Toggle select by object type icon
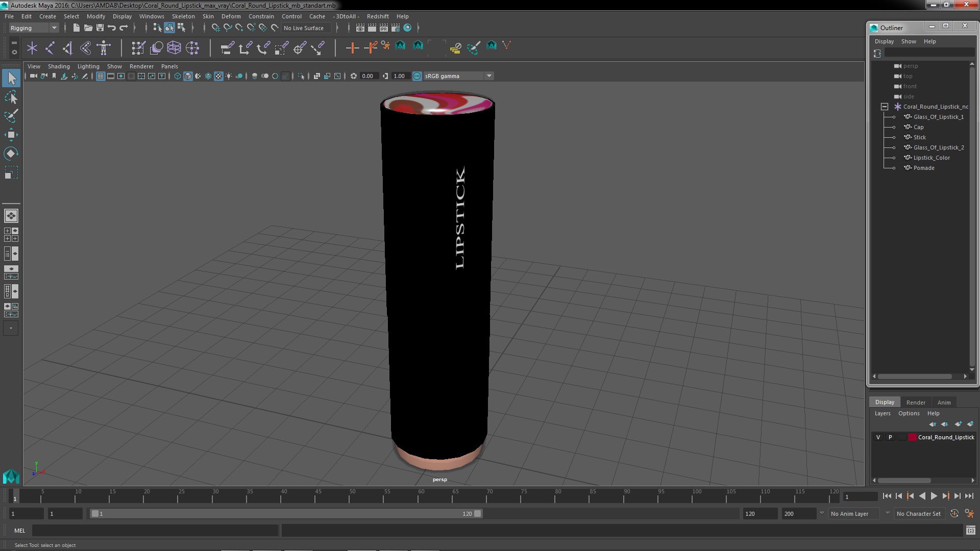 tap(169, 28)
